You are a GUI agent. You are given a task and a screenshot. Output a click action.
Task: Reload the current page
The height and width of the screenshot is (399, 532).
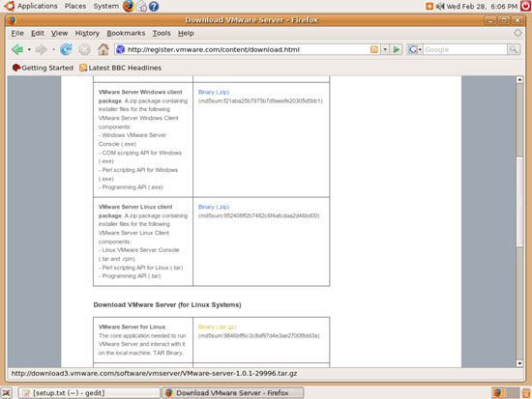click(66, 49)
